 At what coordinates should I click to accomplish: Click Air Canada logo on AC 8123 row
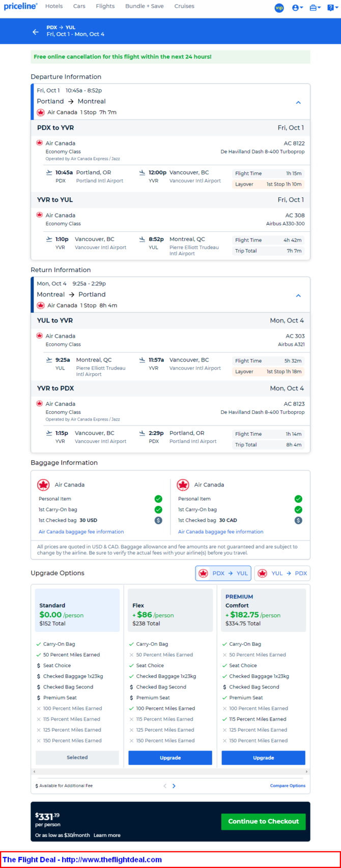pos(40,403)
